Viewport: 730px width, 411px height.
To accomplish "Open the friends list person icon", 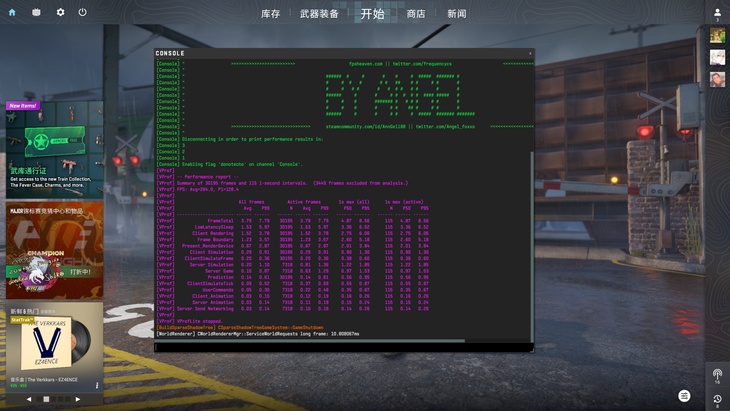I will [x=717, y=13].
